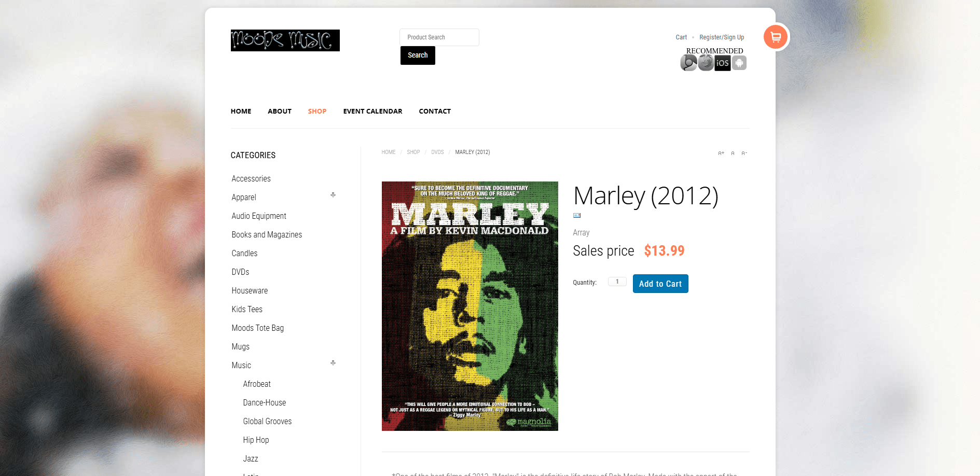980x476 pixels.
Task: Focus the Product Search field
Action: [x=439, y=37]
